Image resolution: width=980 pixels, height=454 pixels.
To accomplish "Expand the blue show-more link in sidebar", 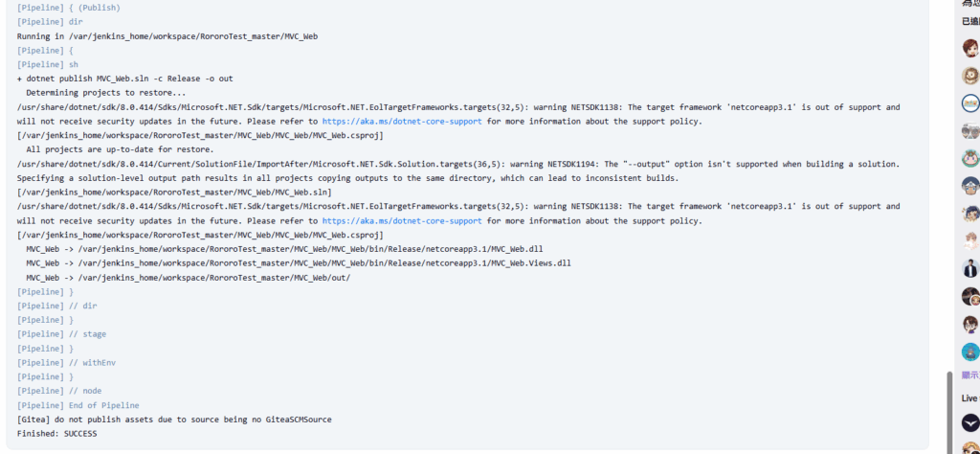I will pos(969,375).
